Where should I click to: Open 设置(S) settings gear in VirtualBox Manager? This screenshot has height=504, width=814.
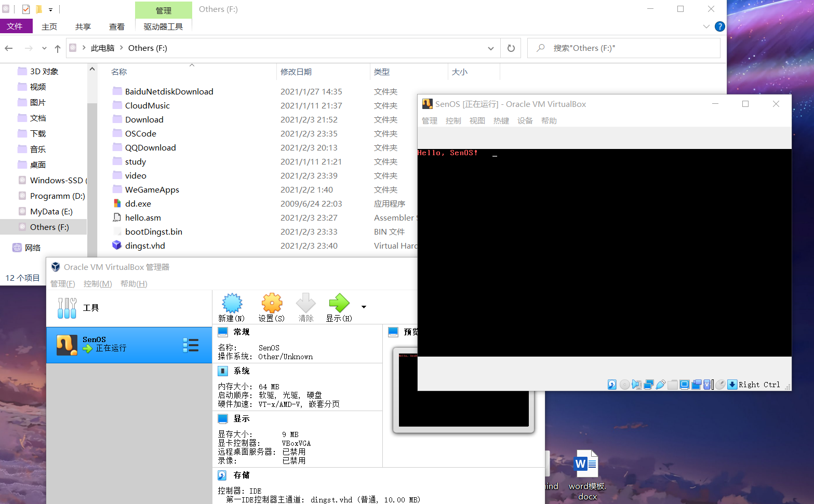[272, 303]
